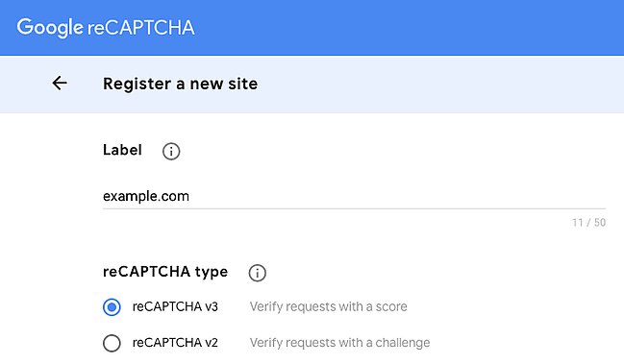Select the reCAPTCHA v2 radio button
The image size is (624, 364).
point(112,343)
